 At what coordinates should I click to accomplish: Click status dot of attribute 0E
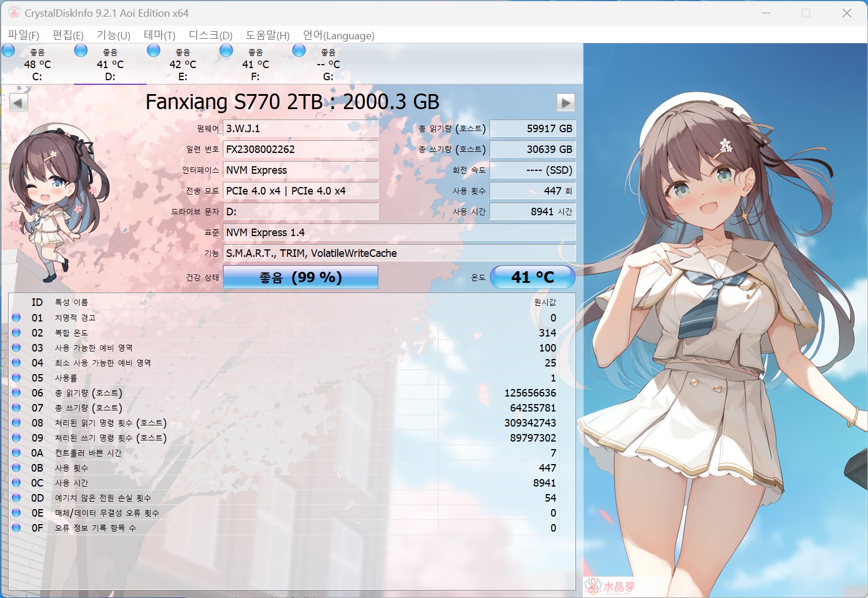(16, 513)
